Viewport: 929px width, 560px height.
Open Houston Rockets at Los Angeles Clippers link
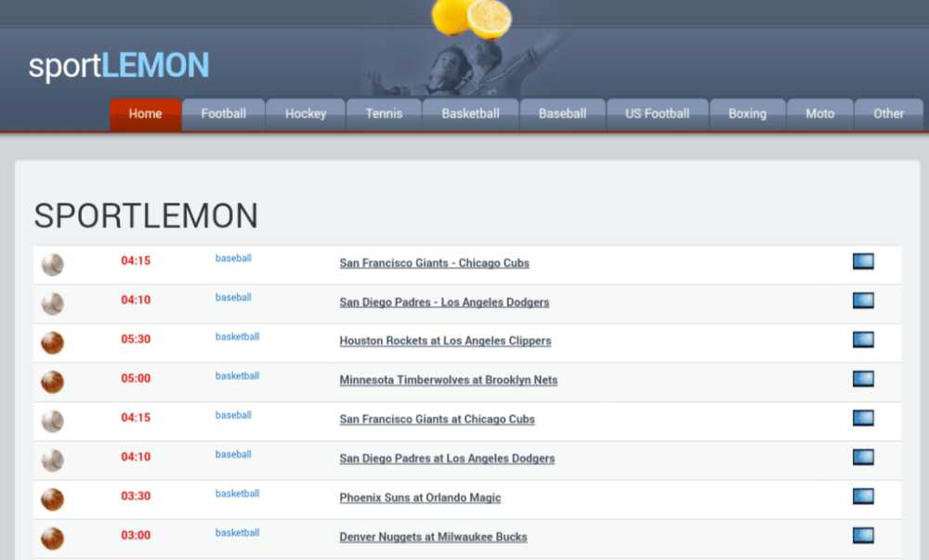click(x=445, y=341)
